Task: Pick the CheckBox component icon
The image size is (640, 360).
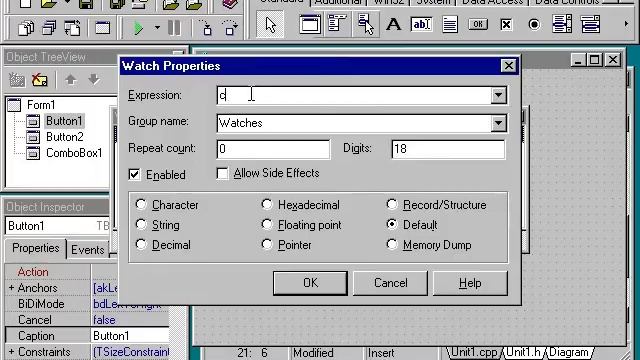Action: click(506, 24)
